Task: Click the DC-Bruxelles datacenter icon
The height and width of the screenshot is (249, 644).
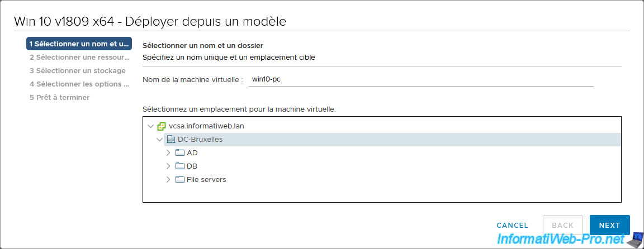Action: (171, 140)
